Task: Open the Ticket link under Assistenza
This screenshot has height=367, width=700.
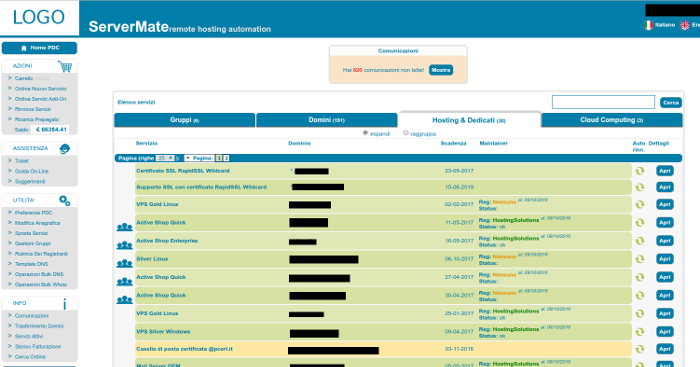Action: coord(21,161)
